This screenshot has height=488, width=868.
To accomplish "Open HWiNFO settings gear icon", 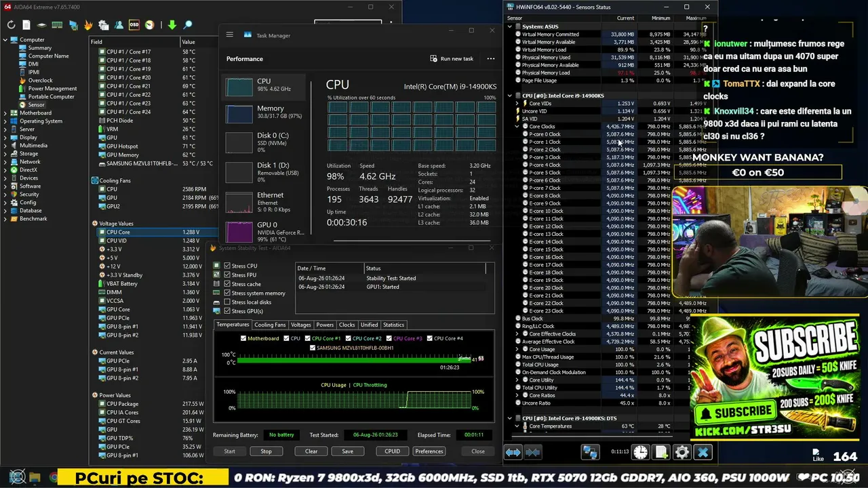I will pyautogui.click(x=682, y=452).
